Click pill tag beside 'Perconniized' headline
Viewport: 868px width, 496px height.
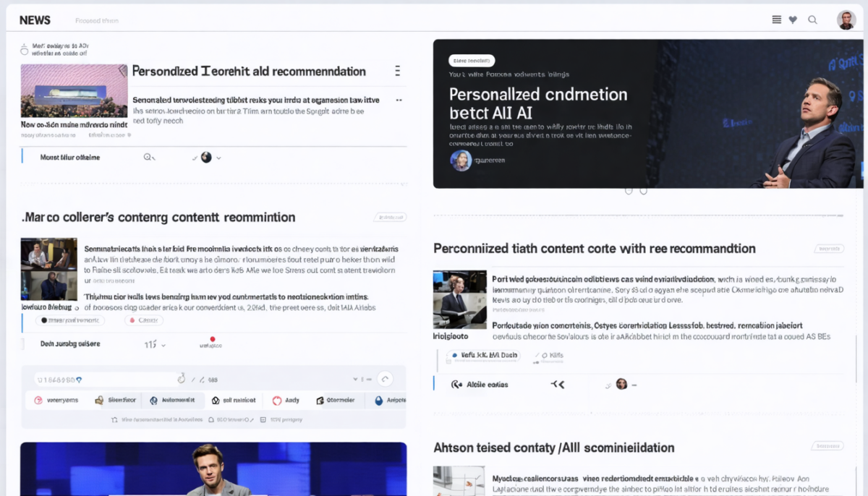(829, 248)
